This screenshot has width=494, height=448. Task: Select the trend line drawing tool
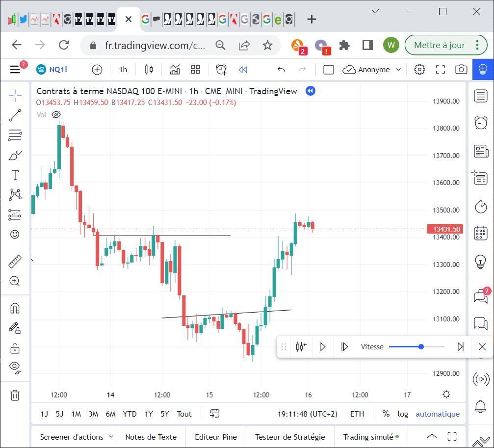coord(15,115)
